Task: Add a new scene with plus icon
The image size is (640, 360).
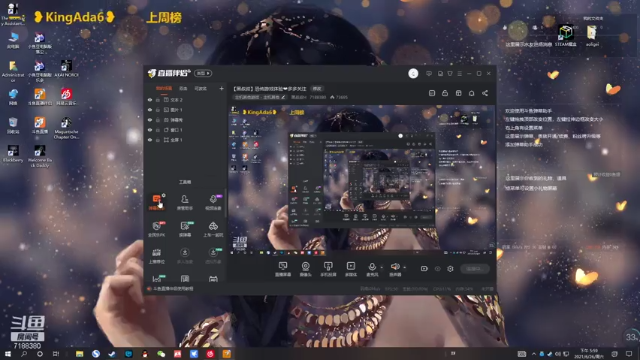Action: click(x=221, y=89)
